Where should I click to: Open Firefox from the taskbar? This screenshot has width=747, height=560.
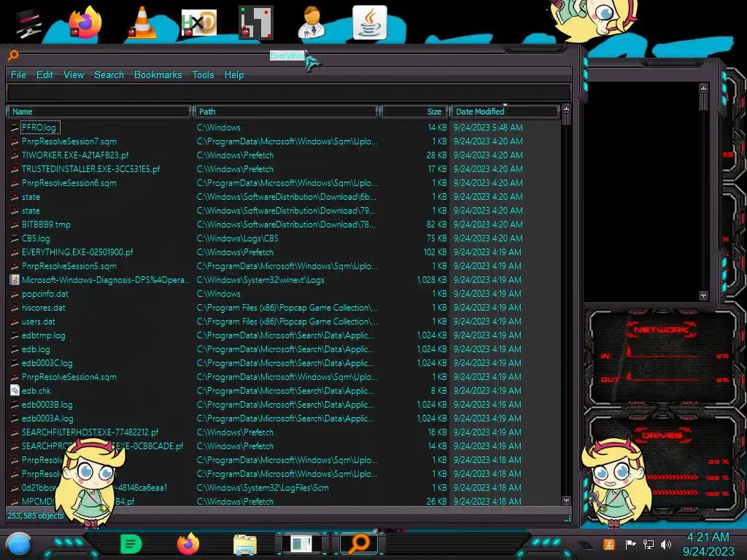click(x=188, y=544)
